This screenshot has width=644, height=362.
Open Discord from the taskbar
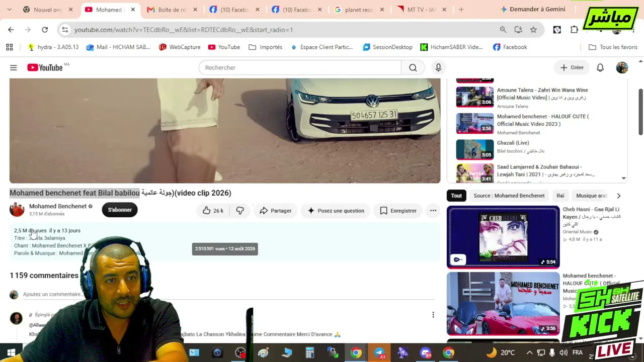[x=425, y=352]
